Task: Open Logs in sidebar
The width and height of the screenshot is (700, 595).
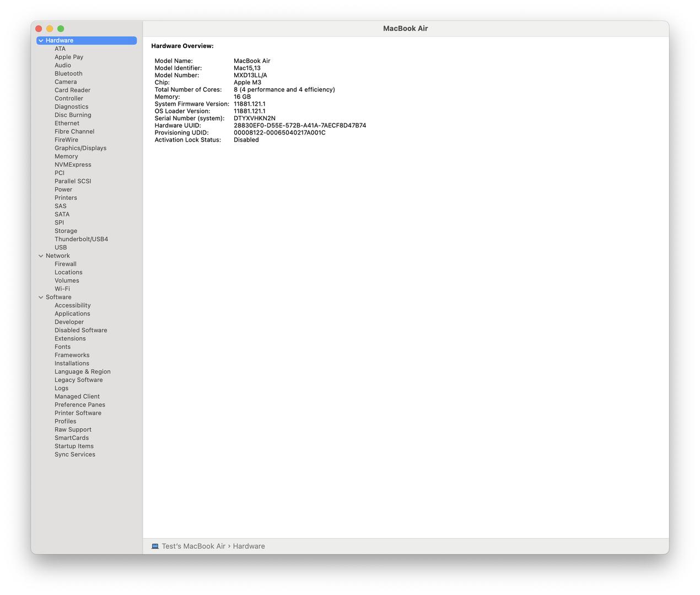Action: (61, 388)
